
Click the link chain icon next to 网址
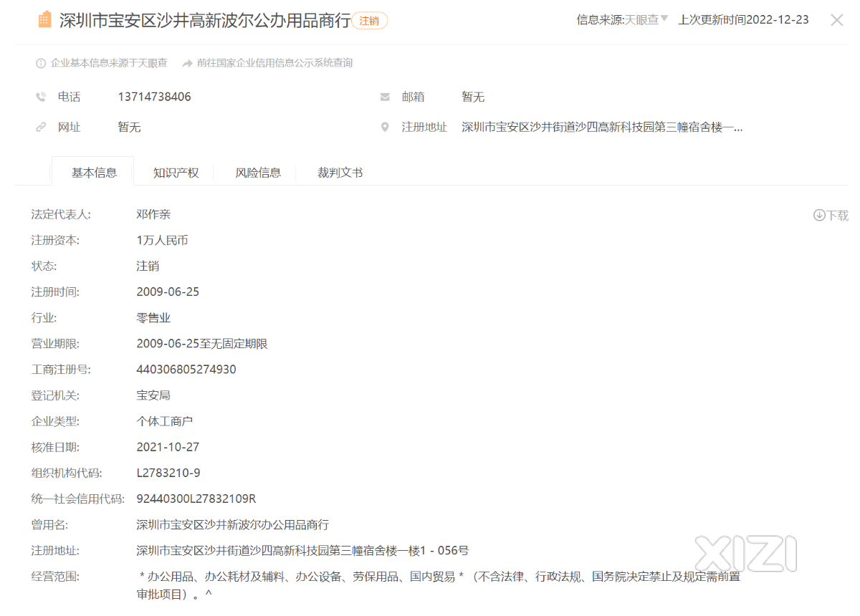(x=41, y=127)
